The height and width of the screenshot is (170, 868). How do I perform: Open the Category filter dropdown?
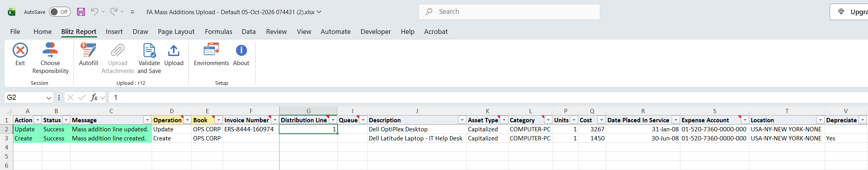click(548, 120)
